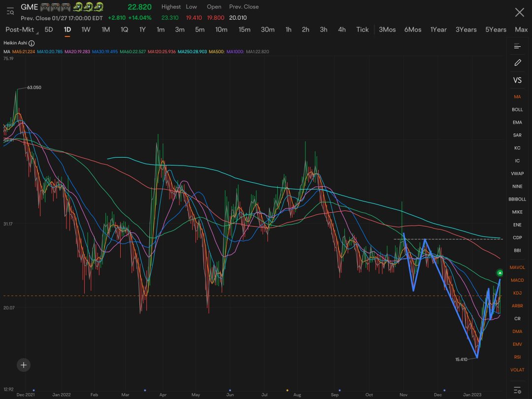Toggle the ENE indicator
Screen dimensions: 532x399
click(517, 225)
